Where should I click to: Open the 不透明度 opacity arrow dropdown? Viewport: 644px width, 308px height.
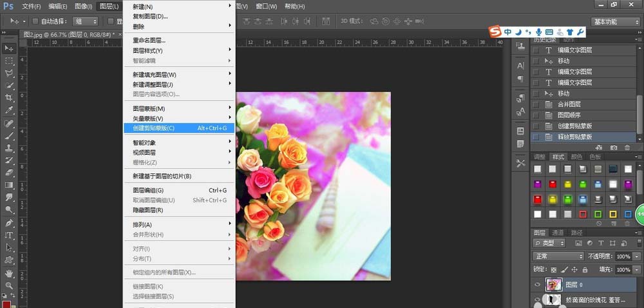click(x=636, y=256)
